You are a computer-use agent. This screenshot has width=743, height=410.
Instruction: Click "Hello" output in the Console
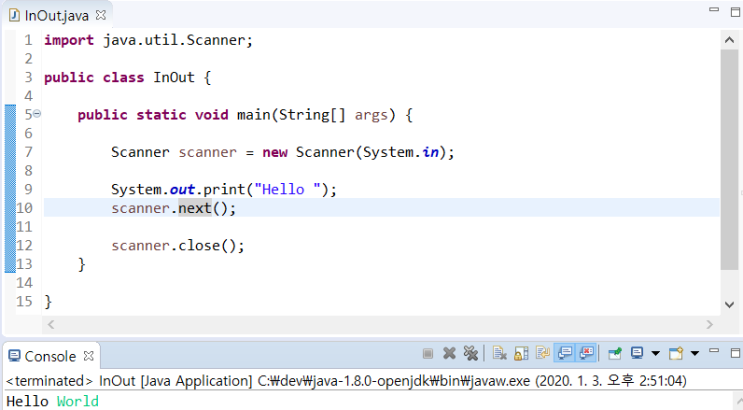coord(27,401)
